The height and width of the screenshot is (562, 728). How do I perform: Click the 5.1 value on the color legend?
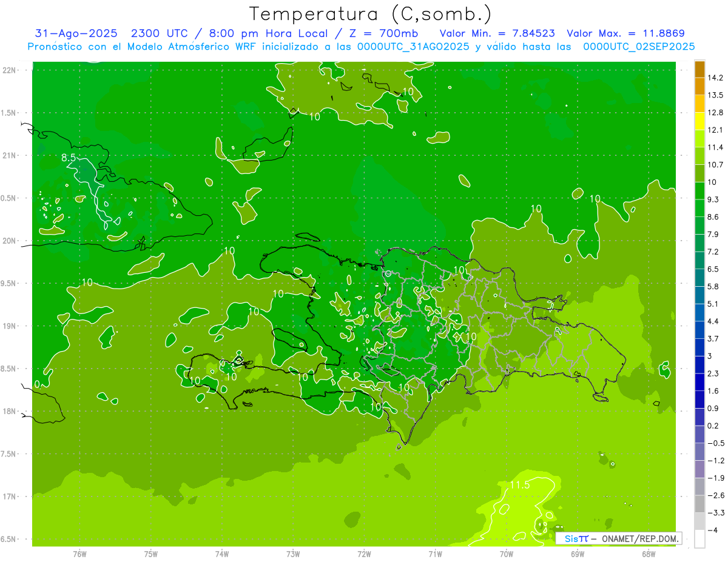point(713,304)
